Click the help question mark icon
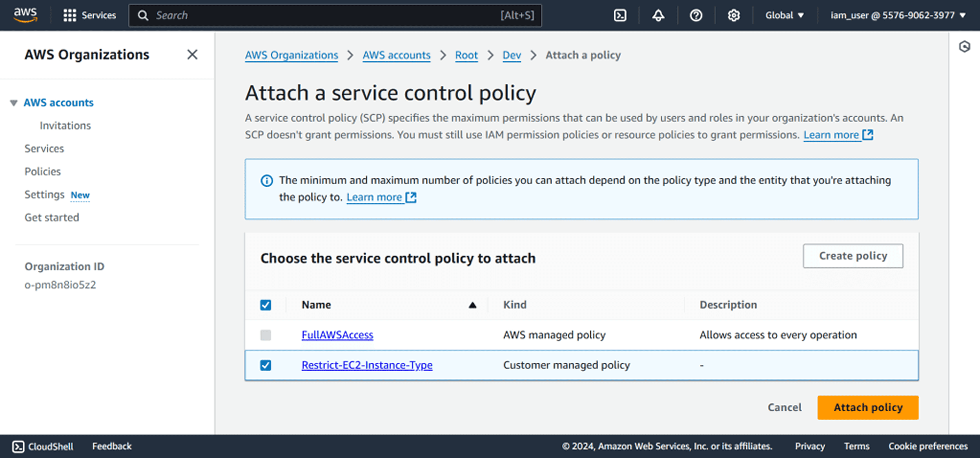Screen dimensions: 980x458 [696, 15]
